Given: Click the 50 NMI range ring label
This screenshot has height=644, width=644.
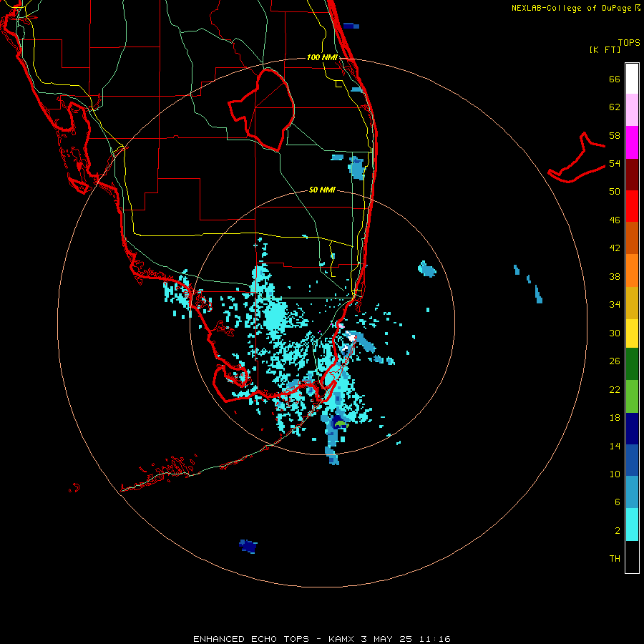Looking at the screenshot, I should (x=322, y=190).
